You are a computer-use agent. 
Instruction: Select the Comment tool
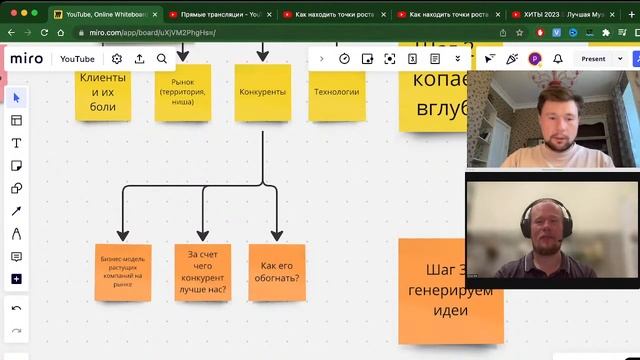coord(16,257)
